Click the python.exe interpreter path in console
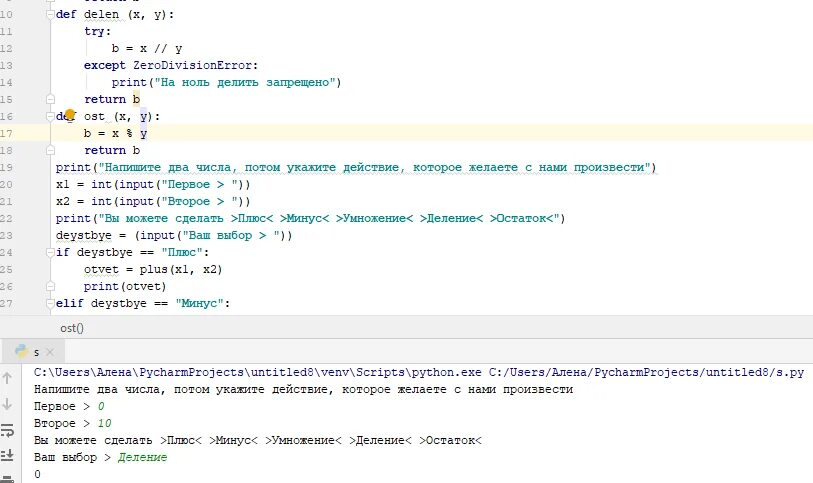Viewport: 813px width, 483px height. coord(258,372)
